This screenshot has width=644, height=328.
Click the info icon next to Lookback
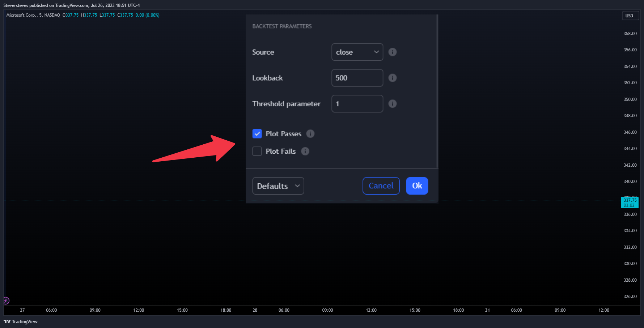393,78
